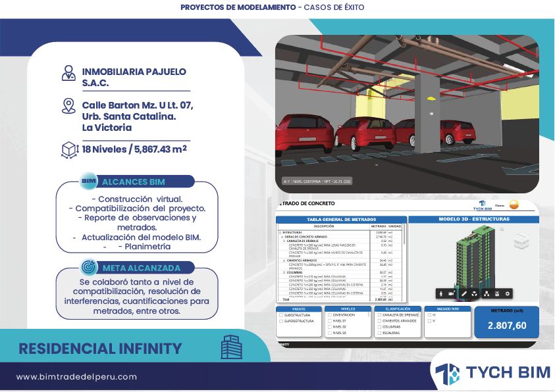Click the first-person walk icon in 3D viewer toolbar

(440, 293)
